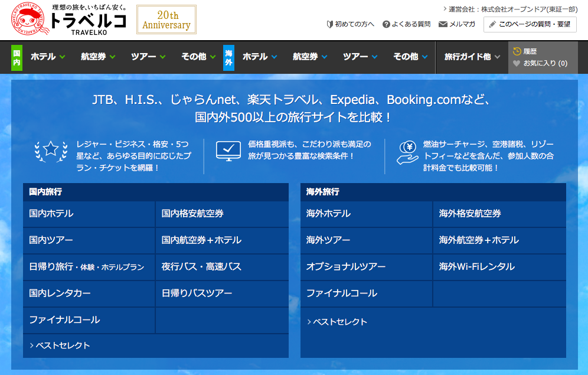
Task: Select ファイナルコール under 海外旅行
Action: tap(367, 294)
